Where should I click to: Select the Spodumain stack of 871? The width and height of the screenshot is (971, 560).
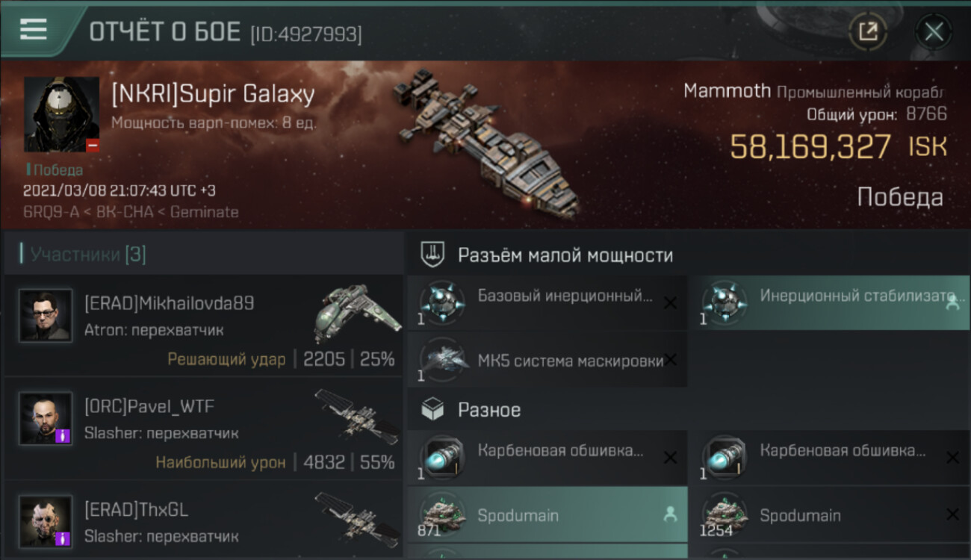[x=547, y=514]
